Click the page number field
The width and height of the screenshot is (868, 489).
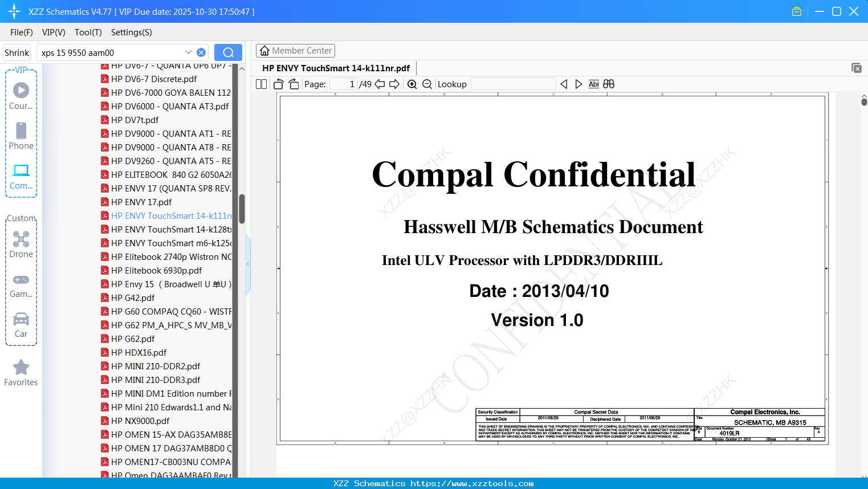[344, 84]
